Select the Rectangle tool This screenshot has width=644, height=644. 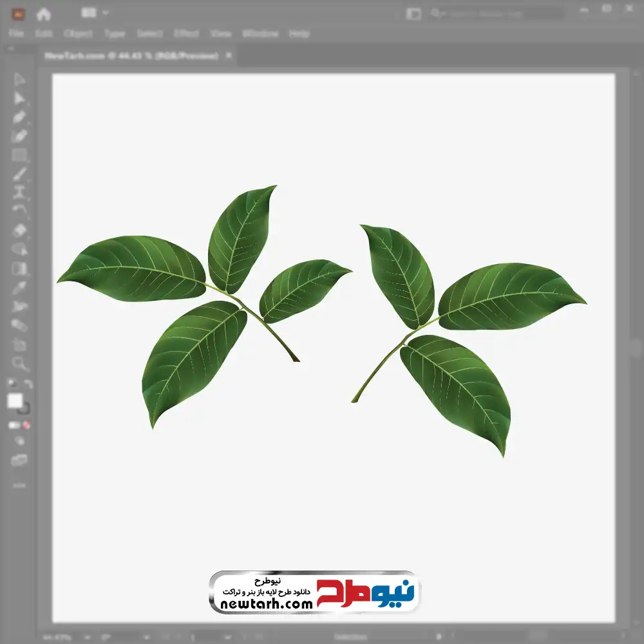coord(19,155)
